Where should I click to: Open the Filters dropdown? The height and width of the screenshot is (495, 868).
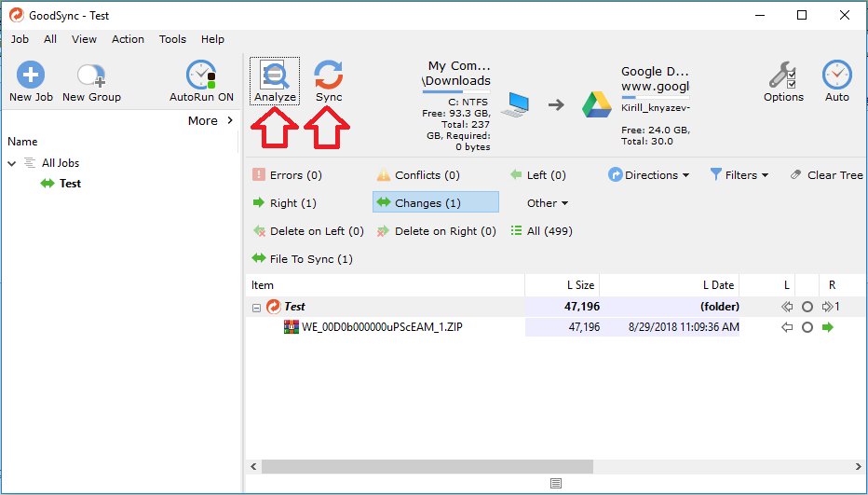[x=739, y=175]
